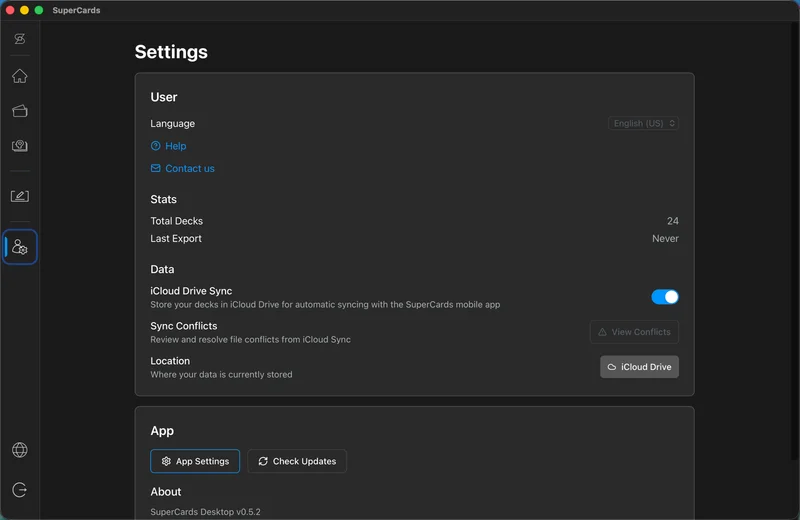Click the envelope Contact us icon
This screenshot has width=800, height=520.
[156, 168]
